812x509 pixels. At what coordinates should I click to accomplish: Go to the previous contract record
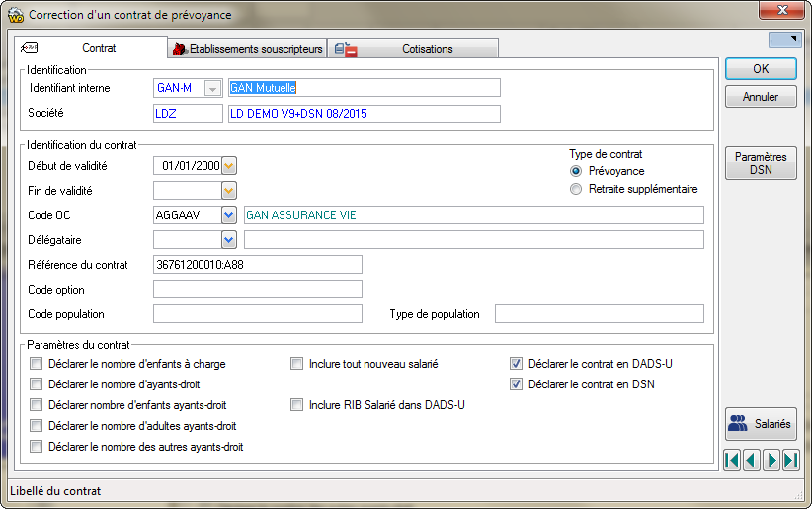click(x=752, y=461)
